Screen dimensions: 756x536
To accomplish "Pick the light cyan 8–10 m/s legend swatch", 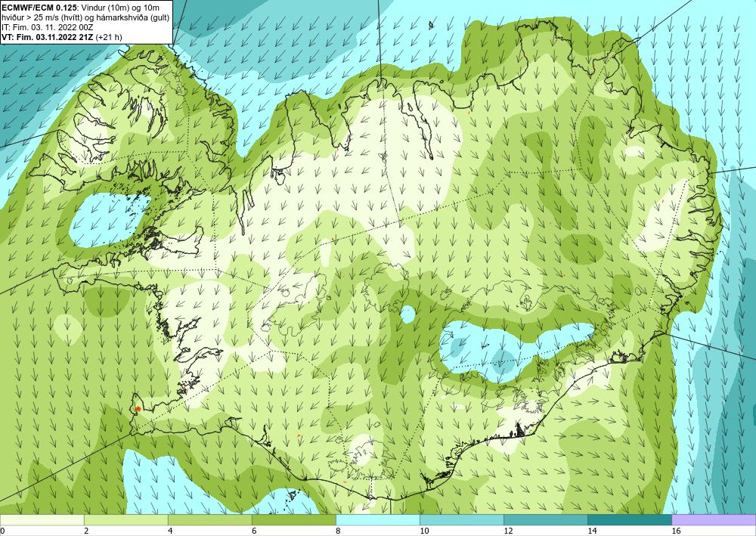I will tap(377, 519).
